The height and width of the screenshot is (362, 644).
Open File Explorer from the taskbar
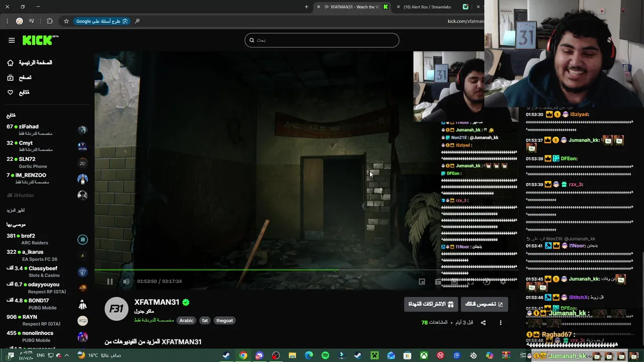pyautogui.click(x=292, y=355)
